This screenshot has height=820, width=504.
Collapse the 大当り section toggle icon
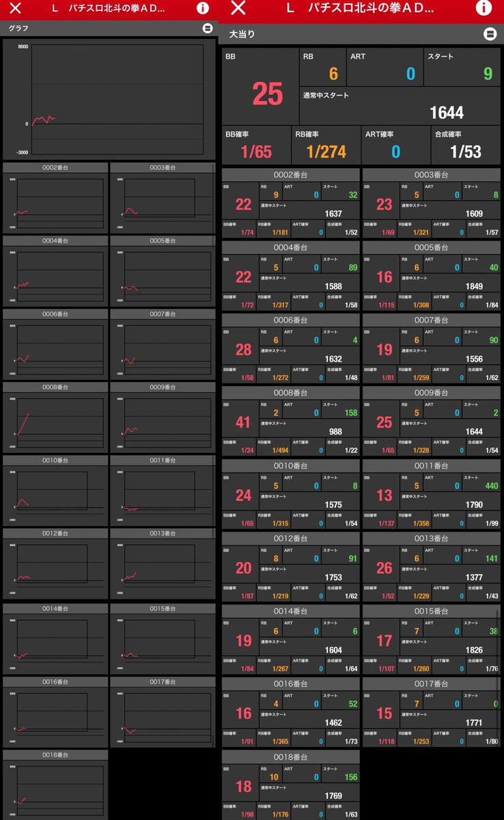pyautogui.click(x=490, y=33)
